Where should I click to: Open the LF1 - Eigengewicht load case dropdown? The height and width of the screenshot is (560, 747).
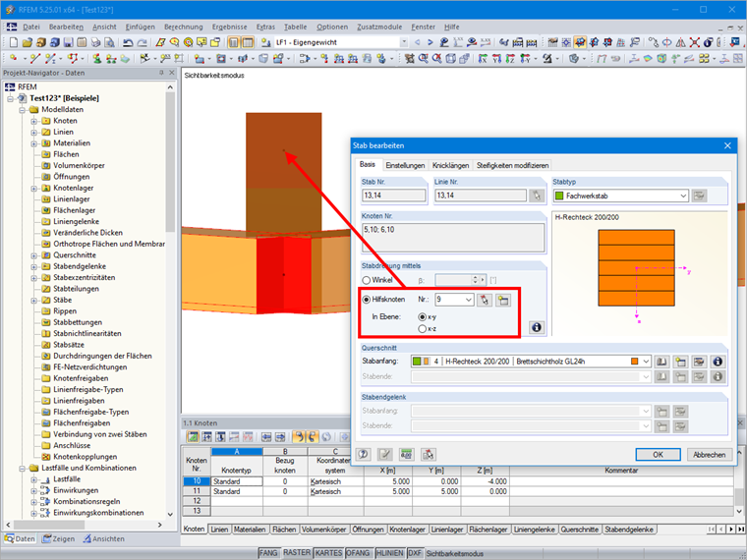[404, 42]
